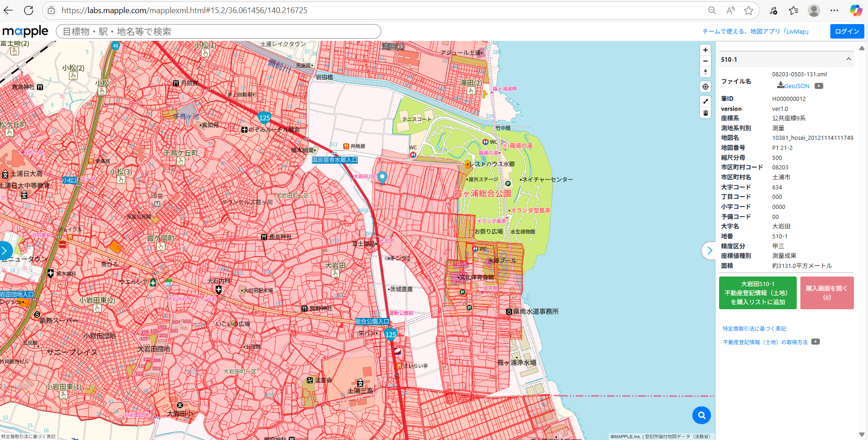The image size is (868, 440).
Task: Add 大岩田510-1 registry info to purchase list
Action: coord(758,293)
